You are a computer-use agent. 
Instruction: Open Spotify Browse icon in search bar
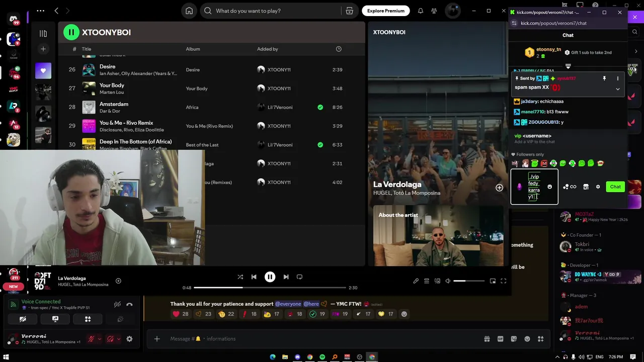coord(349,11)
